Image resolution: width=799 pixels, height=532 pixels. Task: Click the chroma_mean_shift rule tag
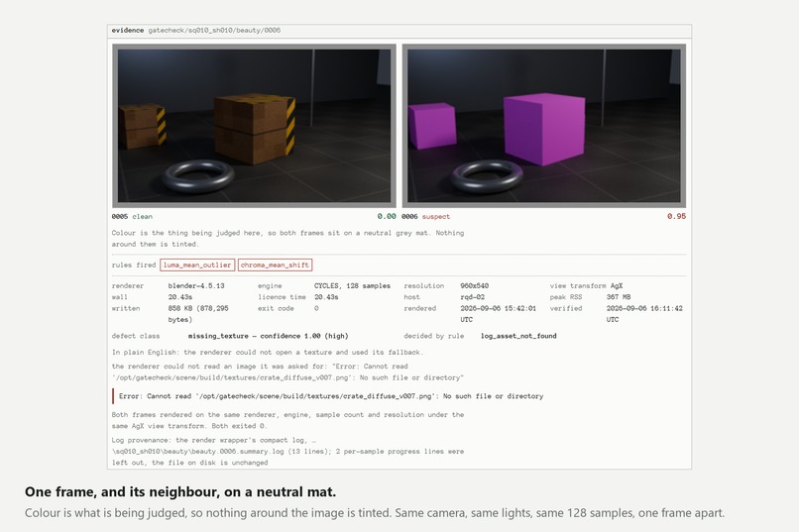click(x=275, y=265)
